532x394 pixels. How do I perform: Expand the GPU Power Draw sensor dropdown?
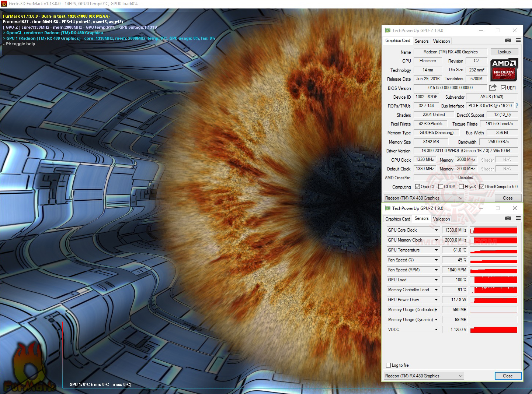point(436,300)
